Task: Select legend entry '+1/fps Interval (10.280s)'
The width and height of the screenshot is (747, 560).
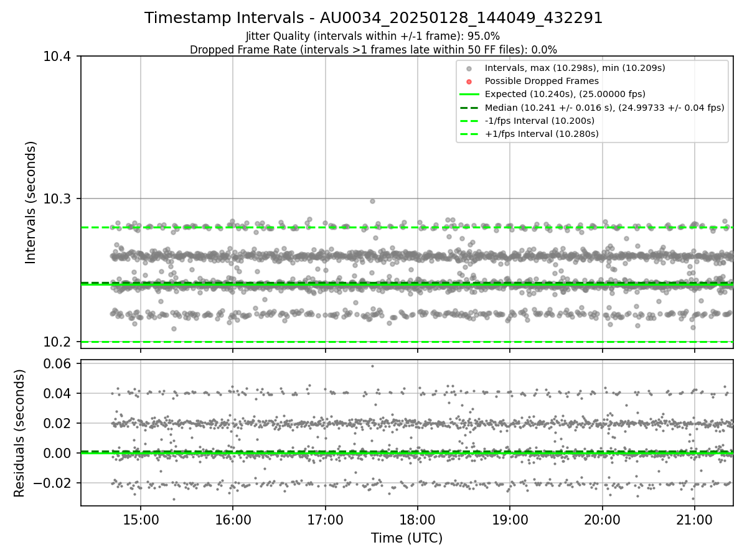Action: (x=542, y=133)
